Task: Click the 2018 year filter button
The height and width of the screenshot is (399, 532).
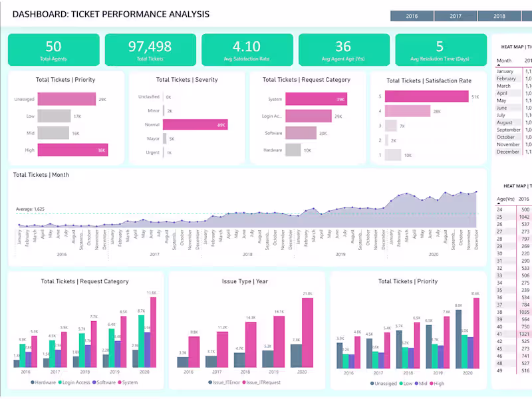Action: (499, 15)
